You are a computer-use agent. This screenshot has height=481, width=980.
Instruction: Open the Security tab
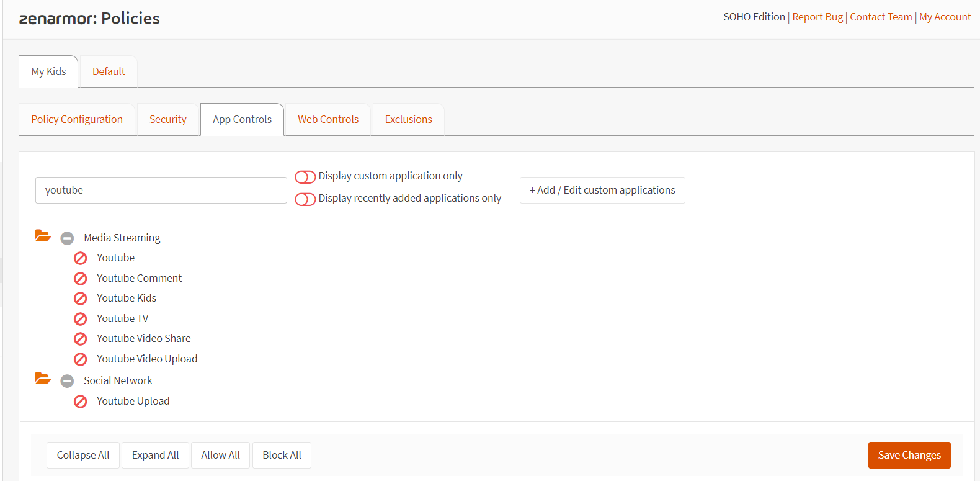tap(167, 119)
